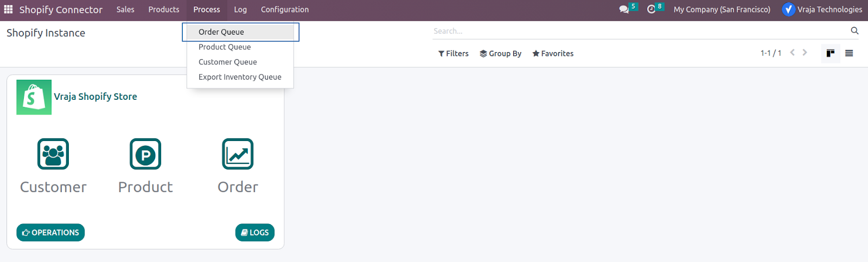Switch to kanban view
This screenshot has height=262, width=868.
[x=831, y=53]
